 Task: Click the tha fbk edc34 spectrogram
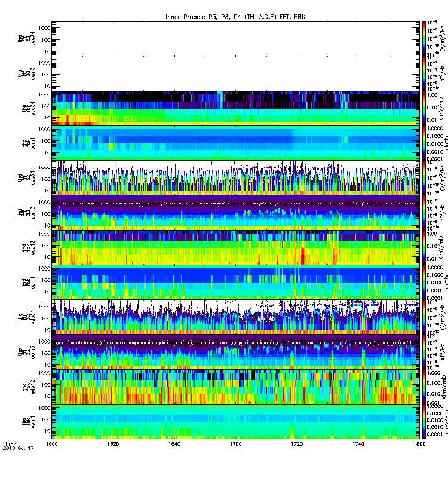[235, 108]
